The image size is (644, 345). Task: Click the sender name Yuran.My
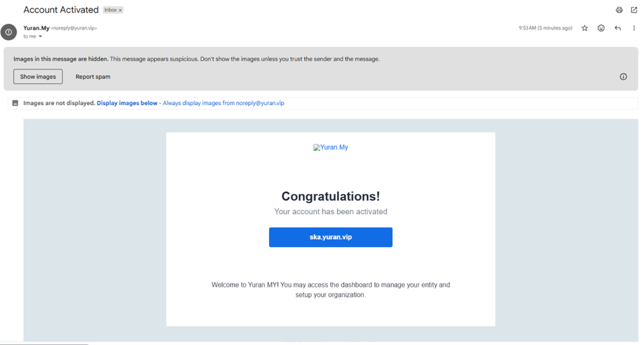36,28
